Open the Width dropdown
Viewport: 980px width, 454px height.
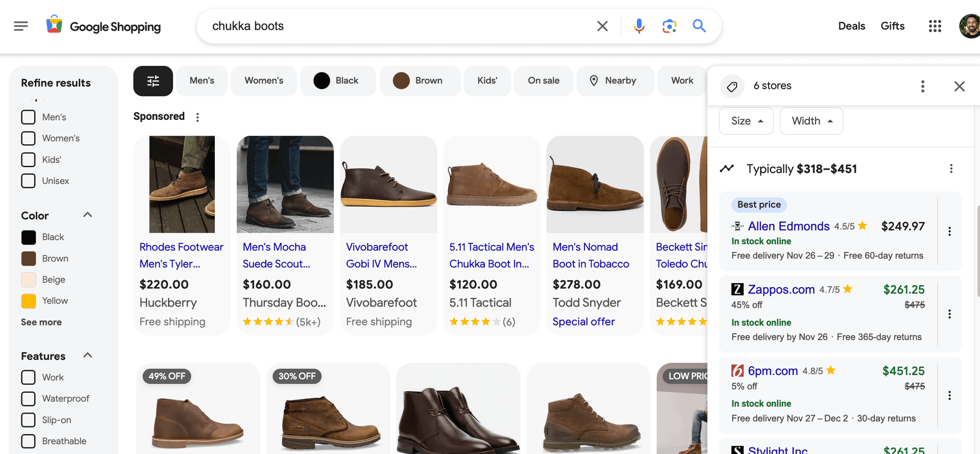click(x=811, y=121)
